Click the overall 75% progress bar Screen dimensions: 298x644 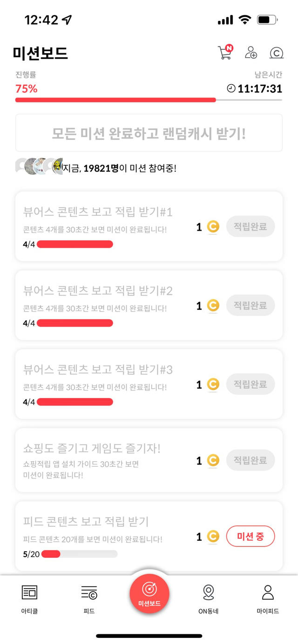coord(149,100)
